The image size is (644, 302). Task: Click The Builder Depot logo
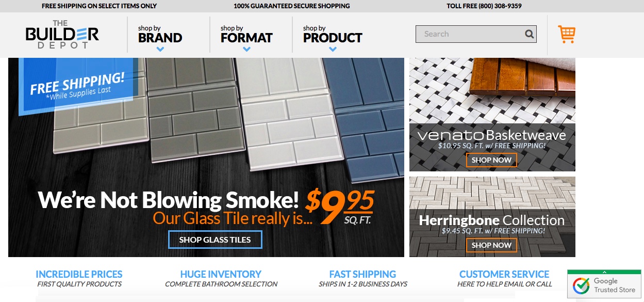tap(62, 34)
